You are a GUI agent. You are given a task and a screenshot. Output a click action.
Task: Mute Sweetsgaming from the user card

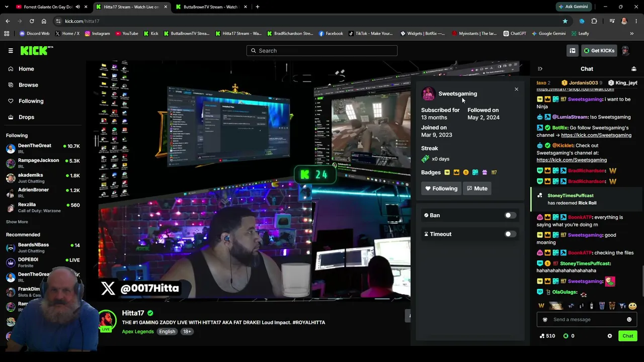[x=477, y=189]
